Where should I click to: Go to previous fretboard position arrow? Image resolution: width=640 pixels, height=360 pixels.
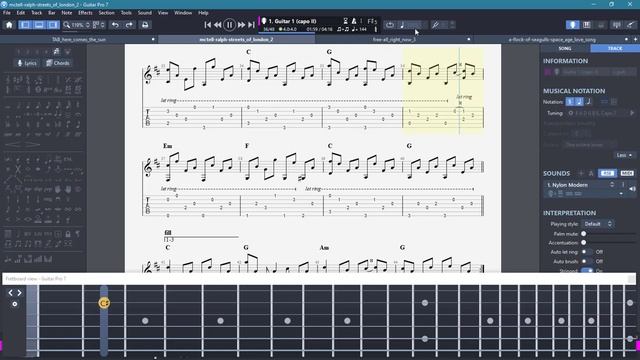pos(10,293)
